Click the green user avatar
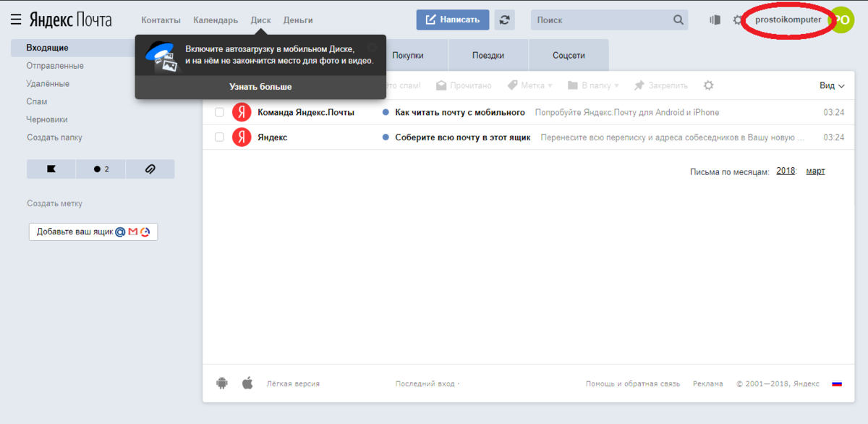The height and width of the screenshot is (424, 868). (x=841, y=20)
